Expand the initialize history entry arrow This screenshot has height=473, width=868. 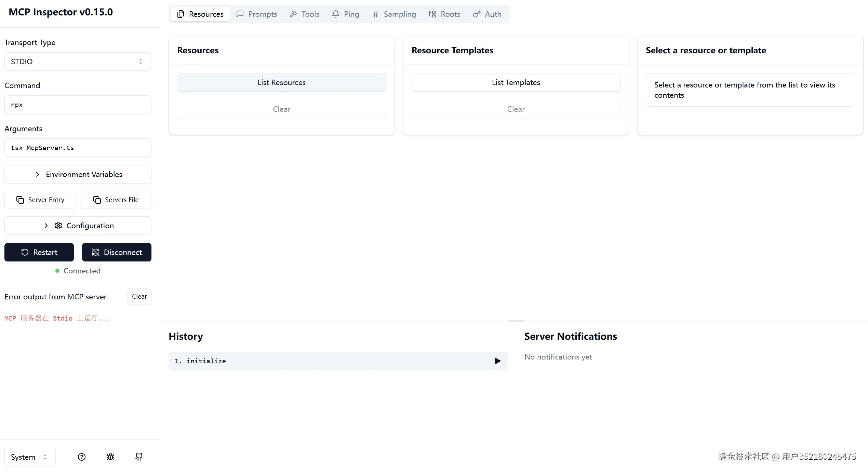(497, 361)
